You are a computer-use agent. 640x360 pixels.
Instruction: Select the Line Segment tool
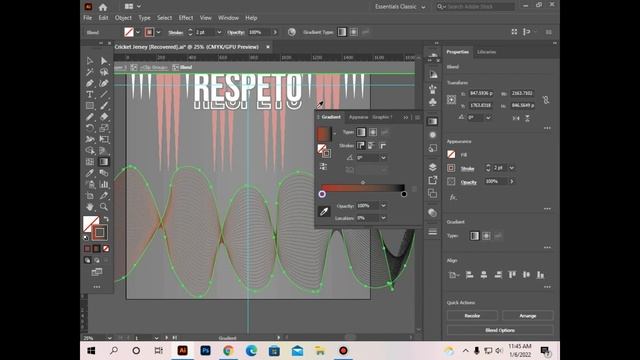tap(104, 95)
